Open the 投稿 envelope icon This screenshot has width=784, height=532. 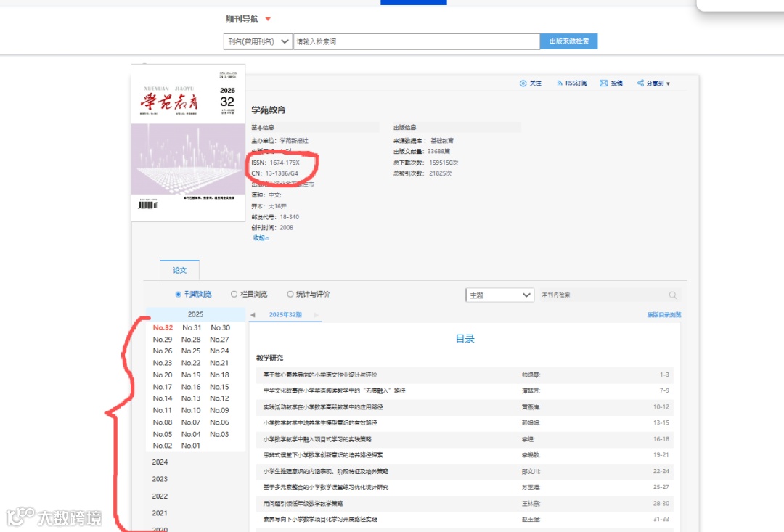603,83
